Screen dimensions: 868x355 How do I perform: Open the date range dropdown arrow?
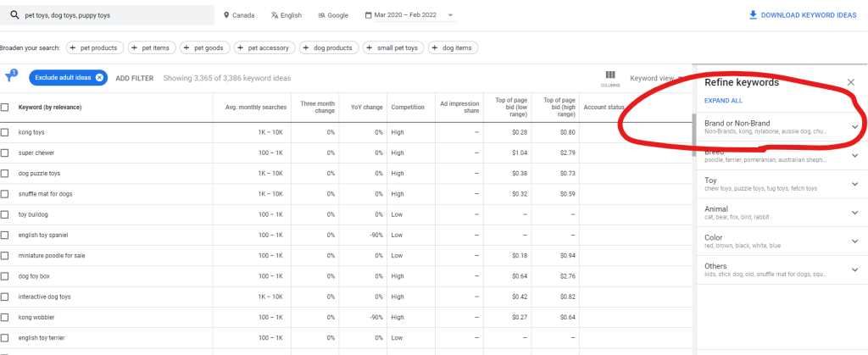[450, 15]
